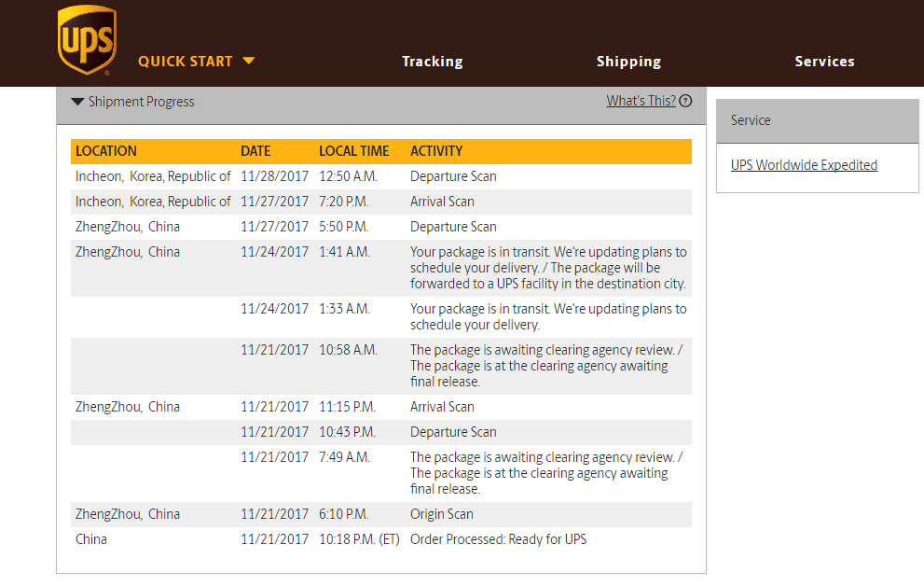Select the 1:33 A.M. time cell

[x=344, y=309]
